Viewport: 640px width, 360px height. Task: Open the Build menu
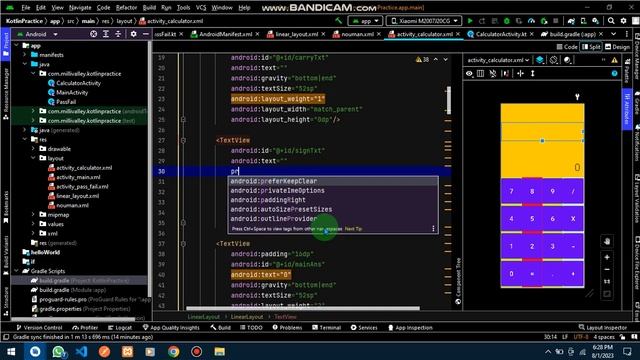[x=149, y=8]
